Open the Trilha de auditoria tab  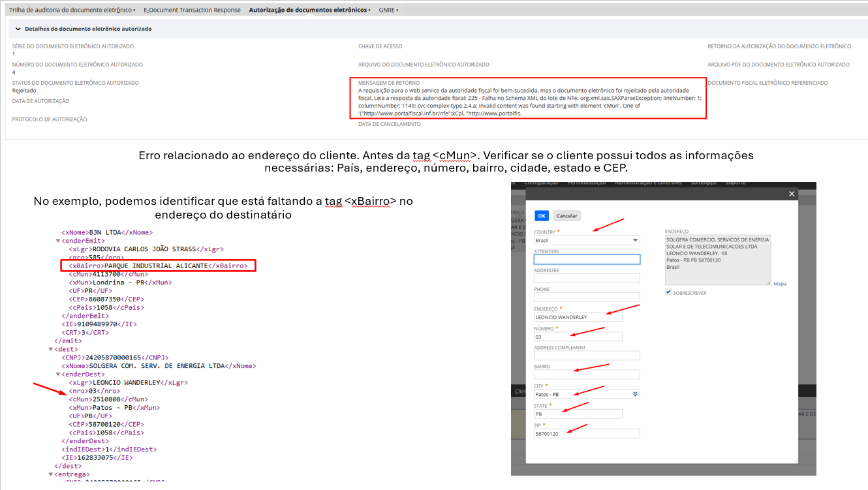[72, 10]
